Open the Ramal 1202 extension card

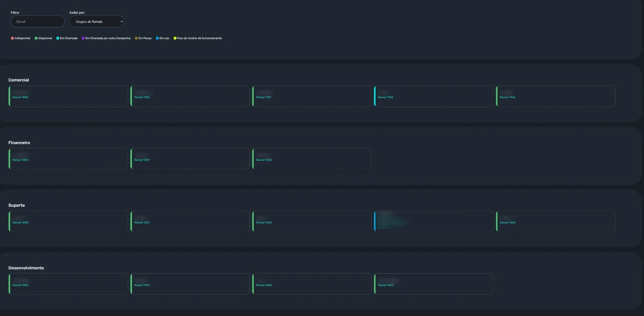[x=312, y=221]
